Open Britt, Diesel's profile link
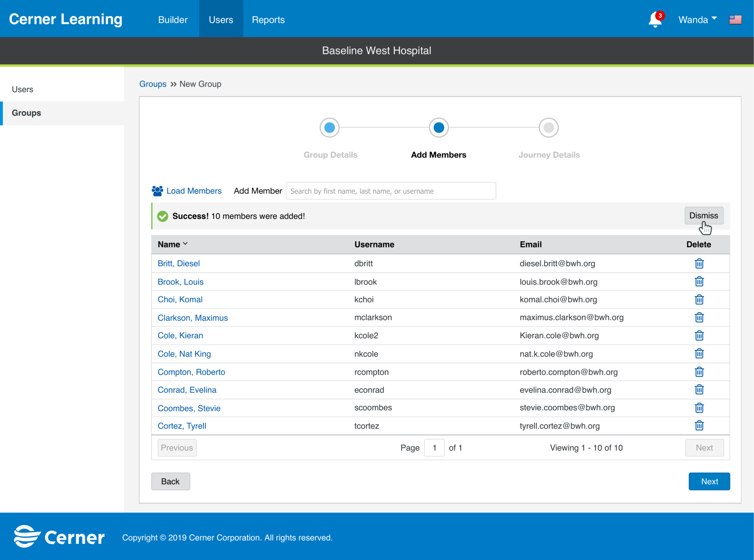This screenshot has width=754, height=560. coord(179,264)
